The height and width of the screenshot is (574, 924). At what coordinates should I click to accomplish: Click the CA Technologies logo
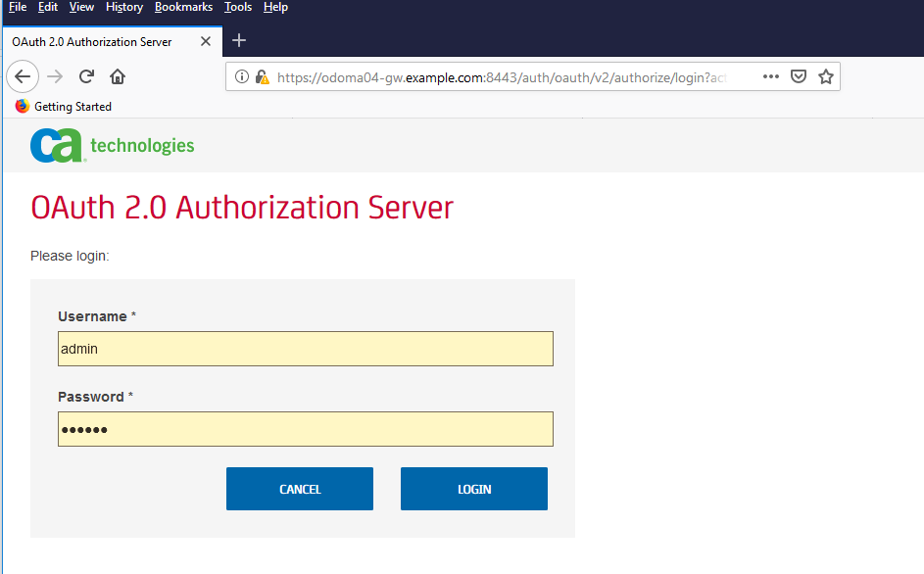[x=111, y=145]
